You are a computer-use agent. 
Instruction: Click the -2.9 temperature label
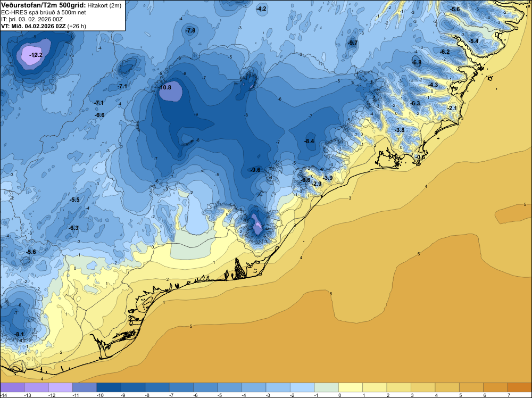pyautogui.click(x=316, y=184)
